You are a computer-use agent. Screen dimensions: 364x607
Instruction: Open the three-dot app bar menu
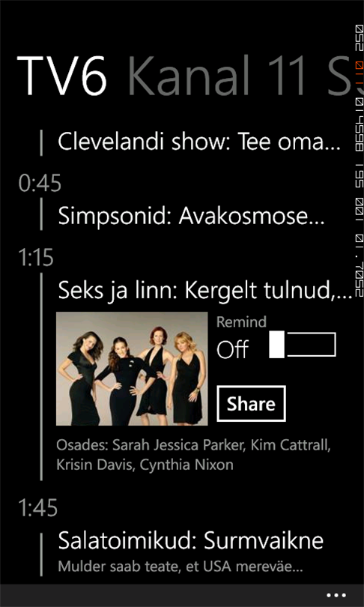(x=336, y=596)
